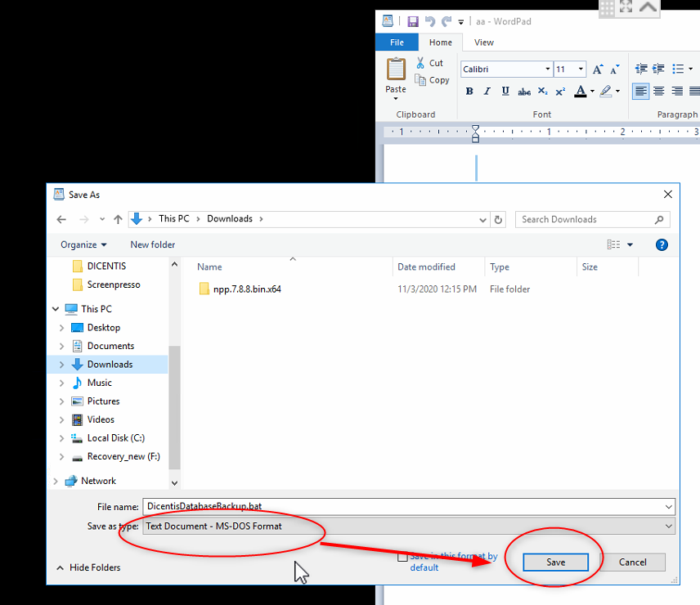The width and height of the screenshot is (700, 605).
Task: Click the New folder button
Action: (152, 244)
